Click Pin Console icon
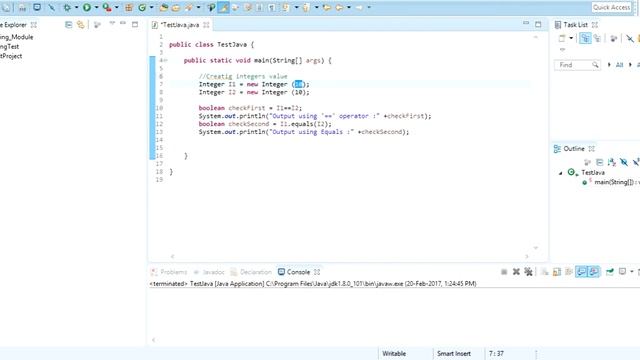 610,272
